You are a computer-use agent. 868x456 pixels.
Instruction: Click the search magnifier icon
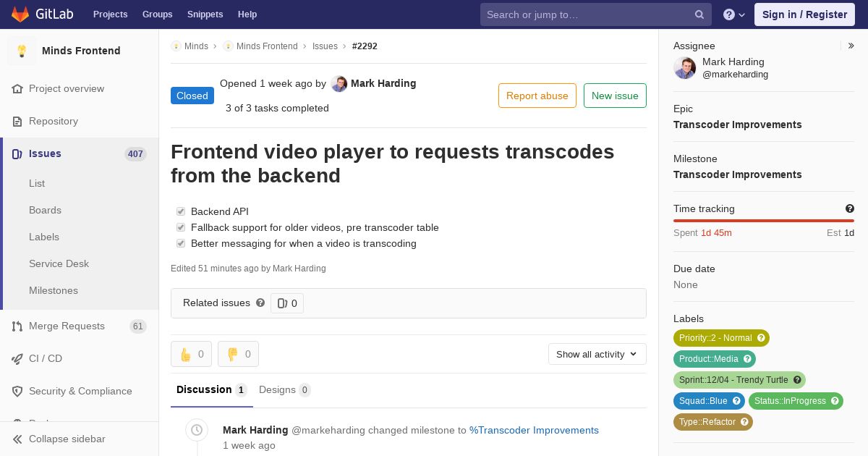(x=699, y=14)
